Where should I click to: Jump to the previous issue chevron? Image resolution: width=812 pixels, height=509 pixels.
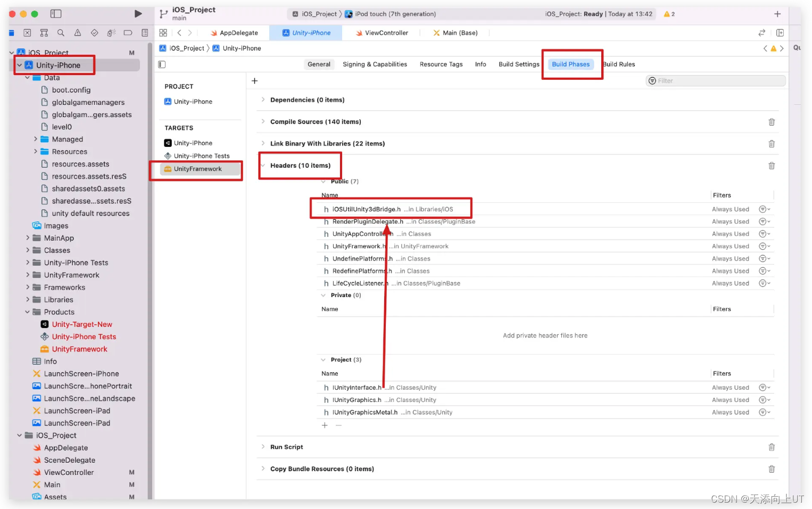coord(765,48)
